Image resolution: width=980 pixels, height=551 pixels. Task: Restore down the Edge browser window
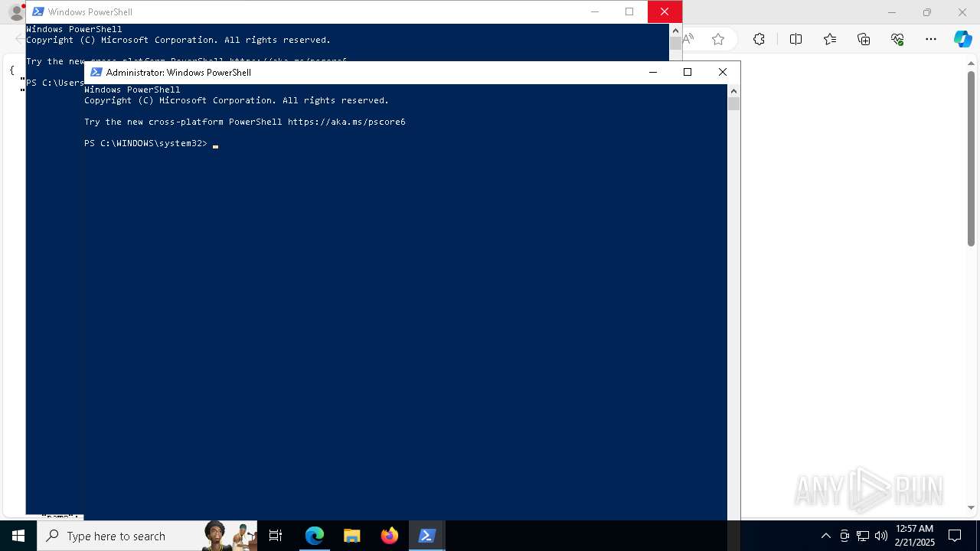point(927,12)
